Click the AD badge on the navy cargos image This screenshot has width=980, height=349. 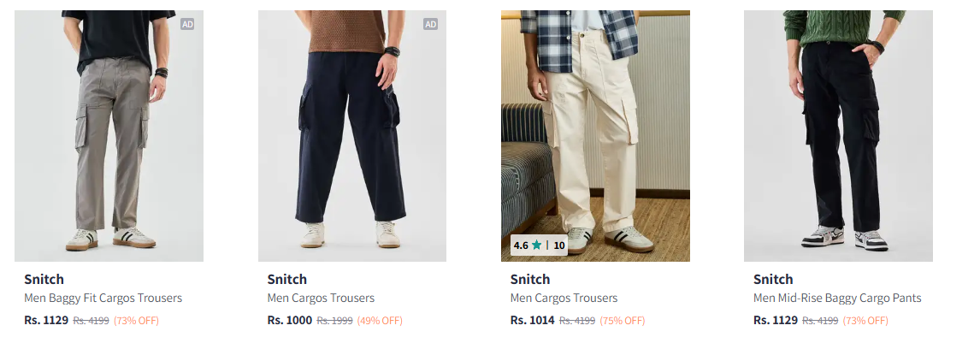pos(430,24)
